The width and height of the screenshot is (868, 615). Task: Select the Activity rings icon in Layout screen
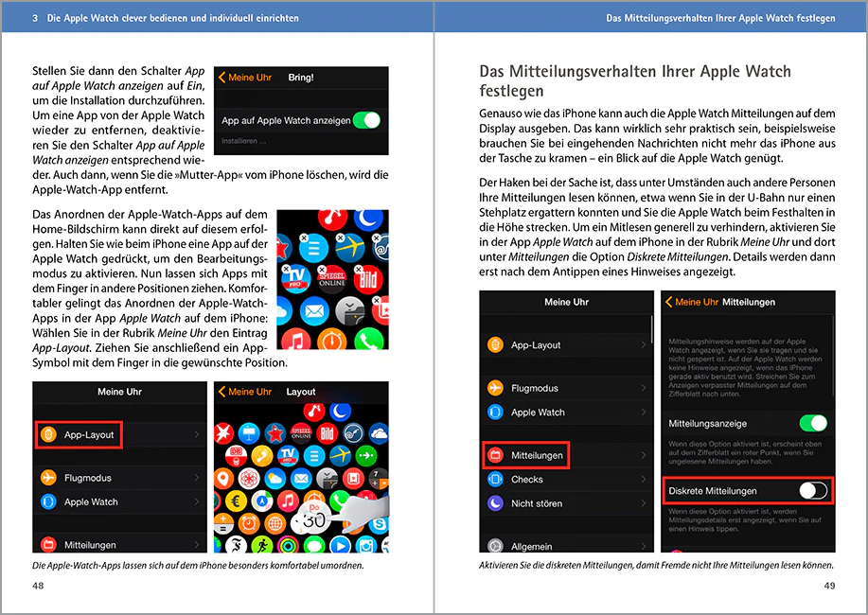point(288,545)
